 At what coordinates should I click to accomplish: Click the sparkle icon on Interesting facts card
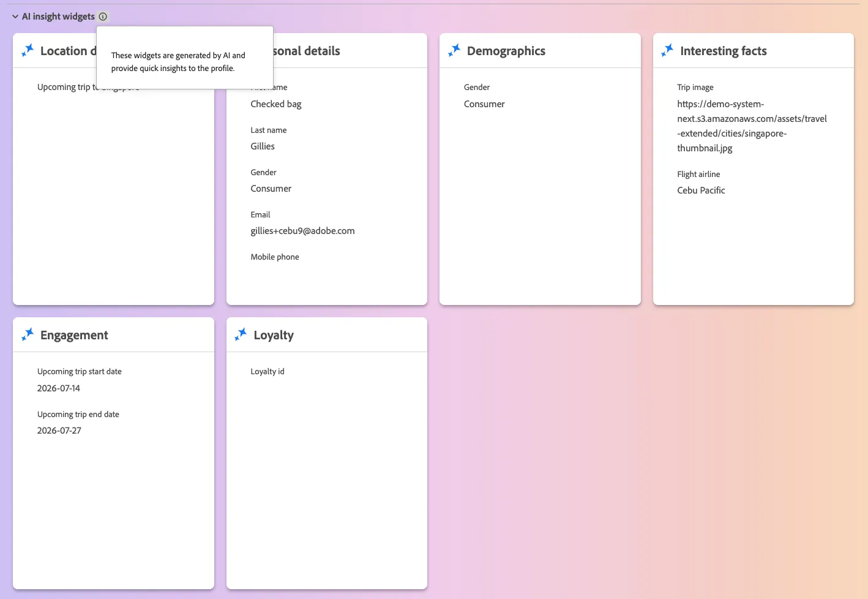pyautogui.click(x=667, y=50)
